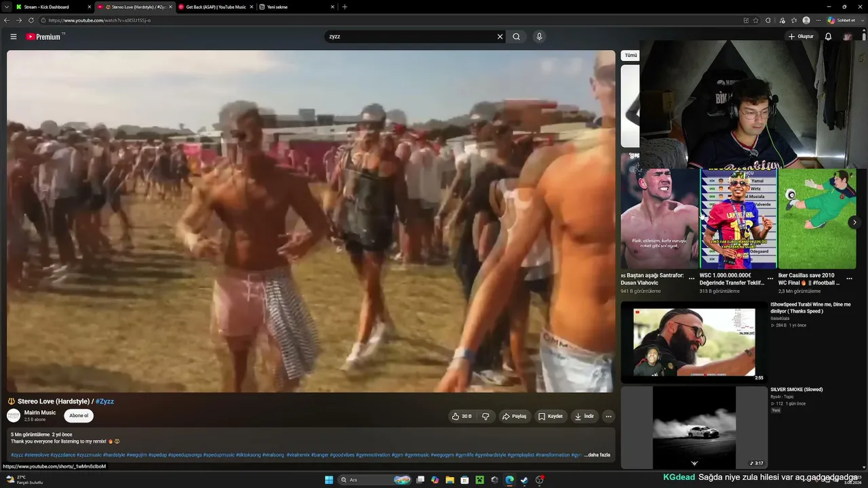
Task: Open the Windows Start menu
Action: (329, 480)
